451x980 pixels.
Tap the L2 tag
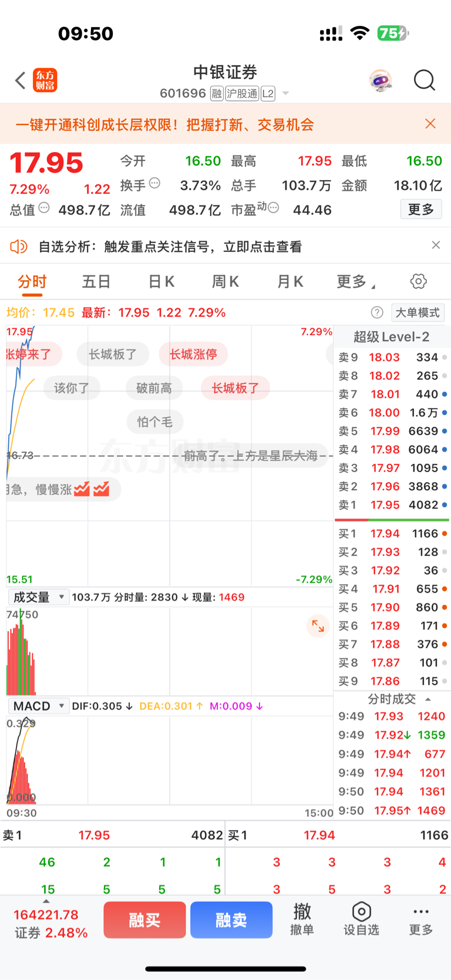268,93
